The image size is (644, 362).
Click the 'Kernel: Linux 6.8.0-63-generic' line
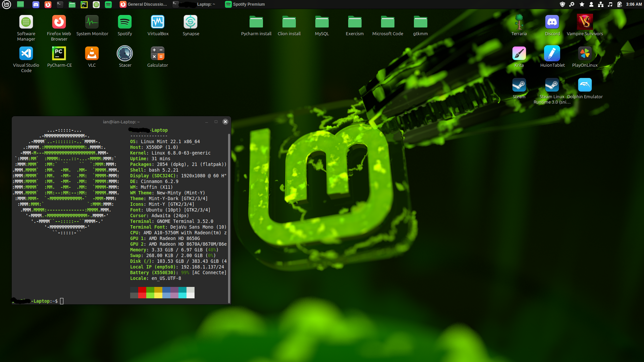(x=170, y=153)
